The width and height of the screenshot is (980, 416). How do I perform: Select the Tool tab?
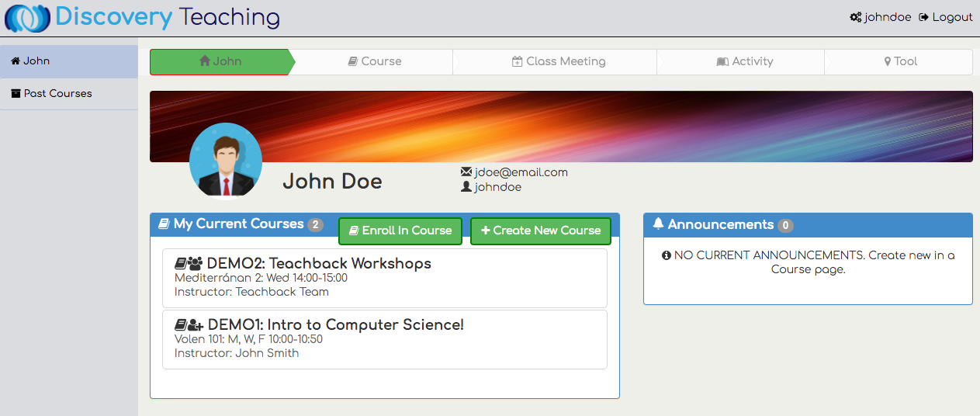[900, 61]
